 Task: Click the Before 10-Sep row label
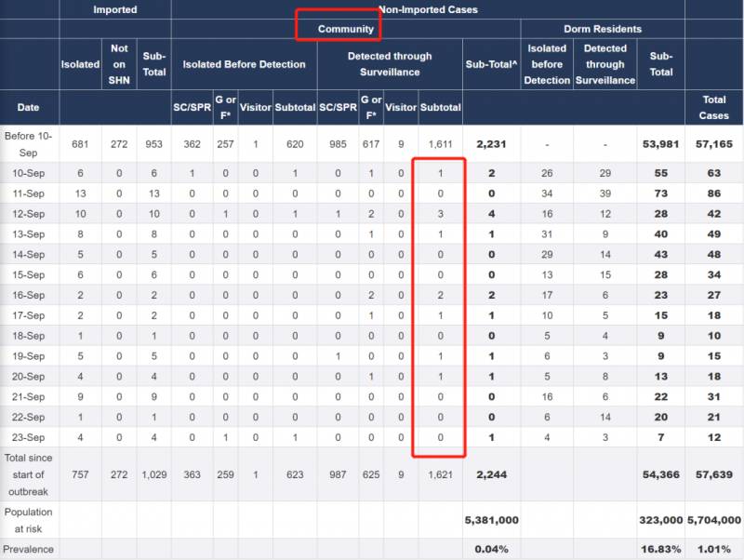(29, 144)
